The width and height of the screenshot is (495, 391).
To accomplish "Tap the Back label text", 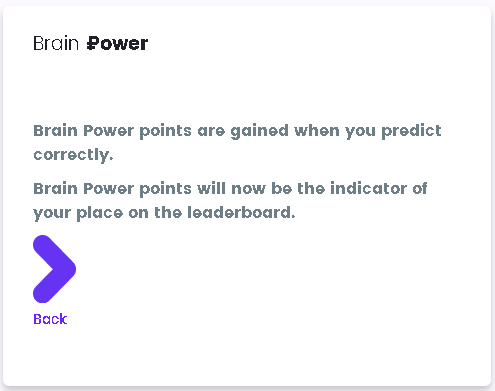I will 50,319.
